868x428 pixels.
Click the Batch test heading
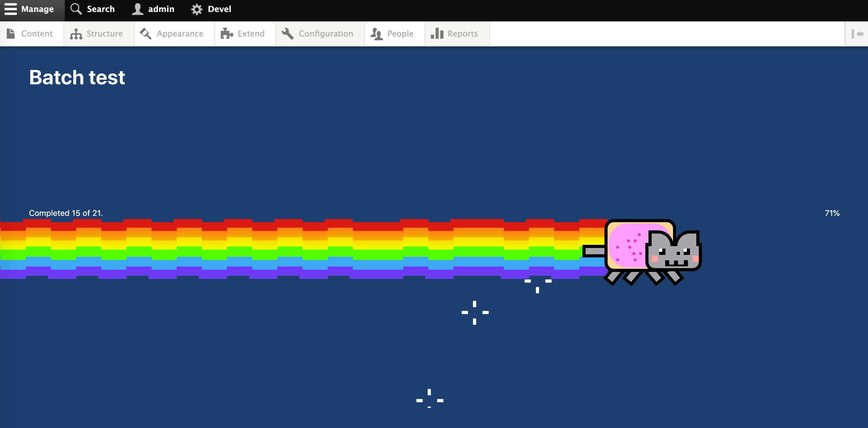[77, 77]
